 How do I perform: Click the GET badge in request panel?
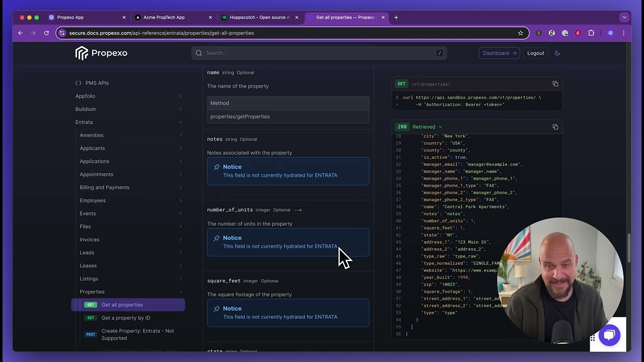(401, 84)
